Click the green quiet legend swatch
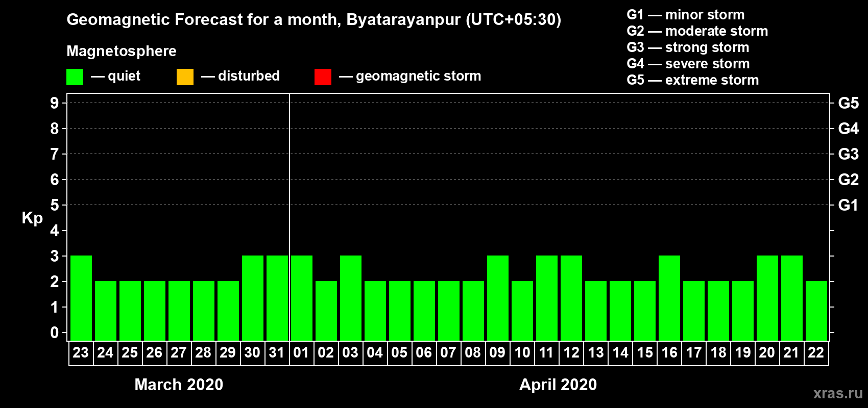 (x=75, y=76)
